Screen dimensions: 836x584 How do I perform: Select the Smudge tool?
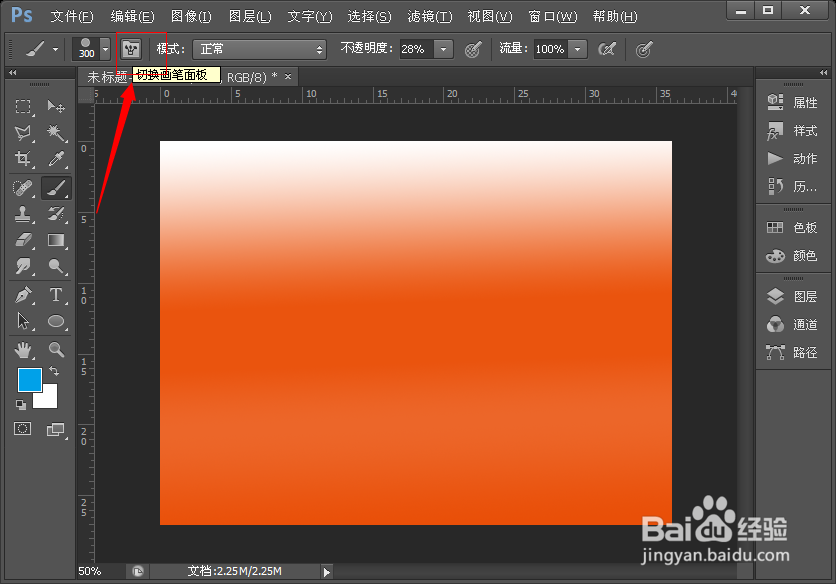23,266
